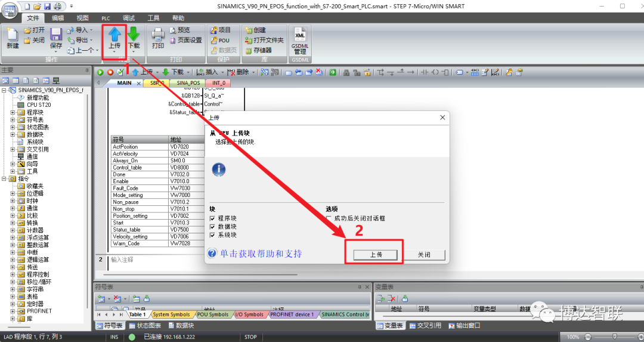Switch to 状态图表 bottom panel button
Screen dimensions: 644x342
(145, 325)
